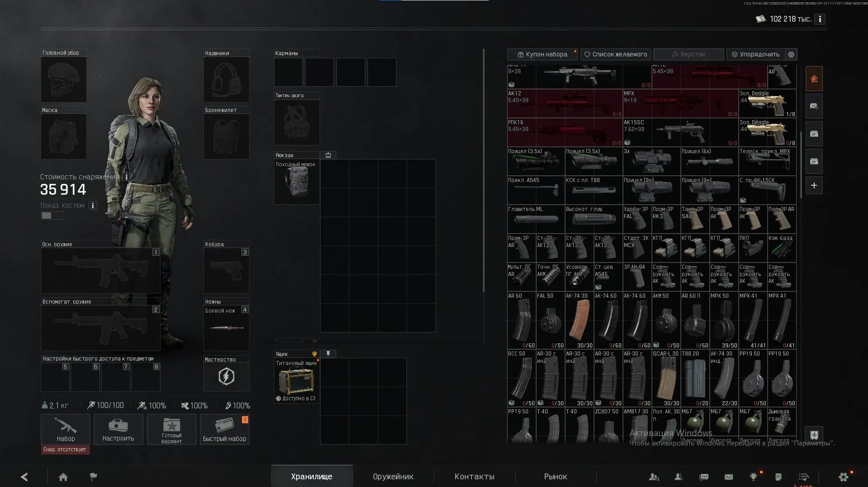Screen dimensions: 868x487
Task: Select the РПК16 5.45×39 weapon
Action: point(565,132)
